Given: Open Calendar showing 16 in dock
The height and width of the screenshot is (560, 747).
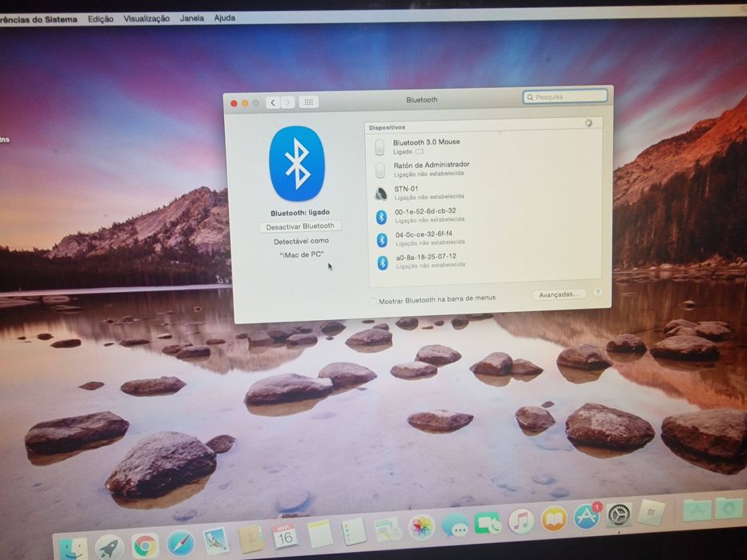Looking at the screenshot, I should pyautogui.click(x=285, y=537).
